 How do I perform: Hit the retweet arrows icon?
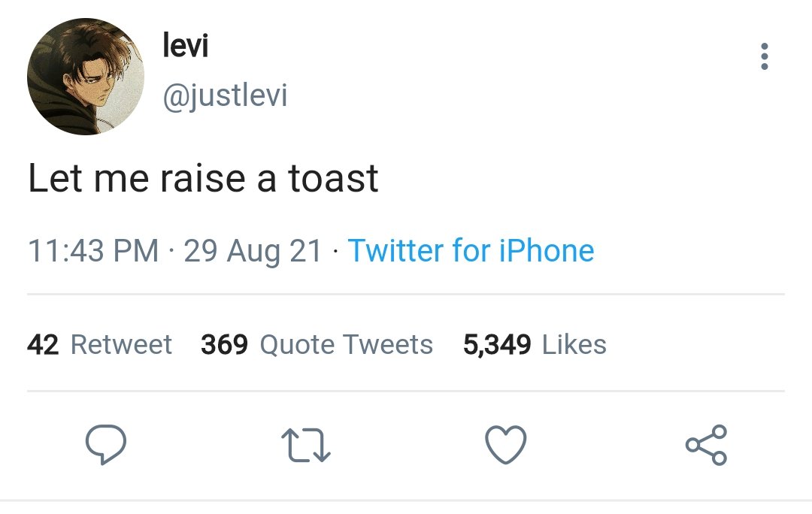(305, 445)
